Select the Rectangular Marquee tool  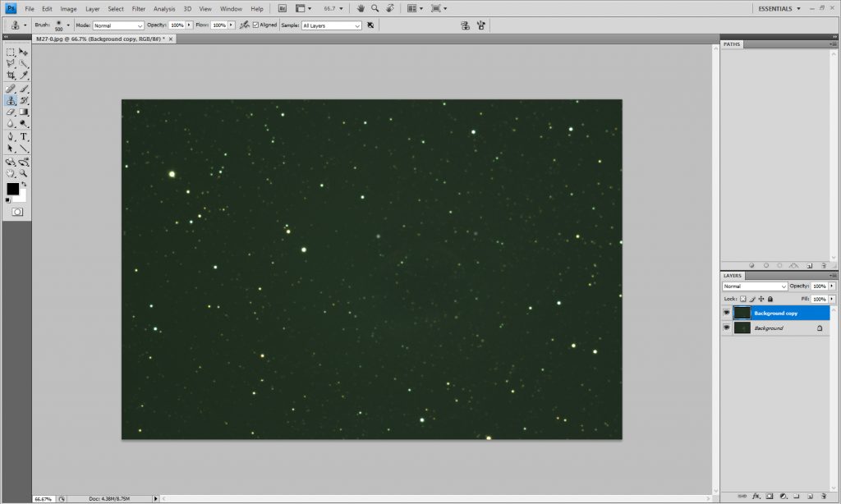coord(10,52)
